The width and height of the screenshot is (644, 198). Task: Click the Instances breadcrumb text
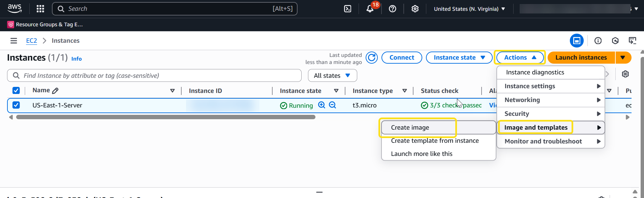point(65,41)
